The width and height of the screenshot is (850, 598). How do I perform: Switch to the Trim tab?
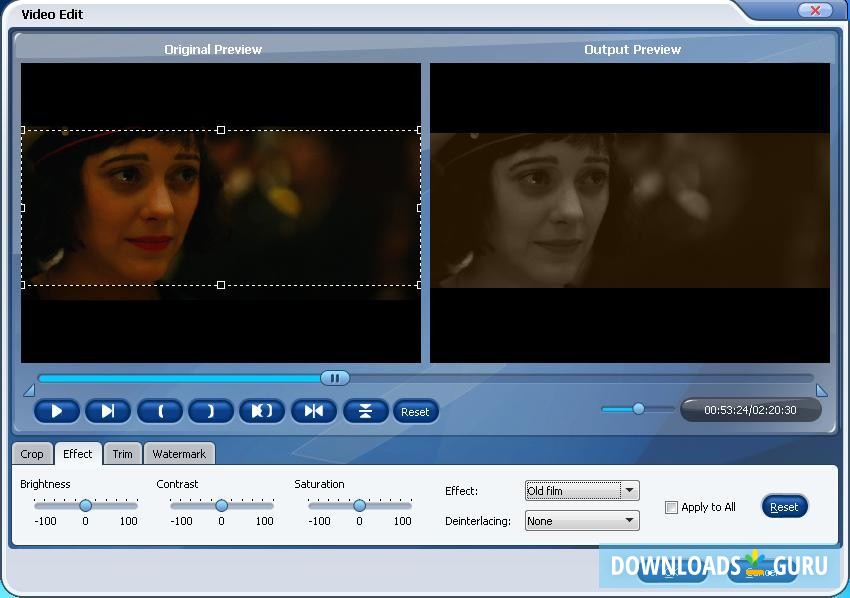click(x=122, y=453)
